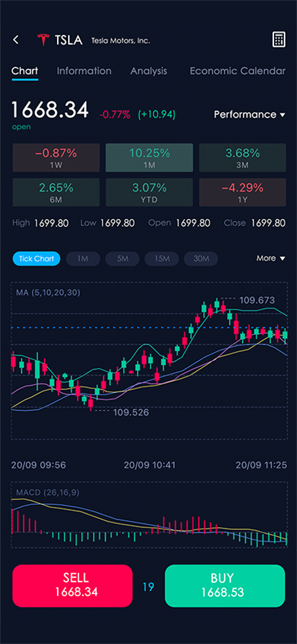Click the Tesla logo icon
Screen dimensions: 297x644
pos(43,40)
